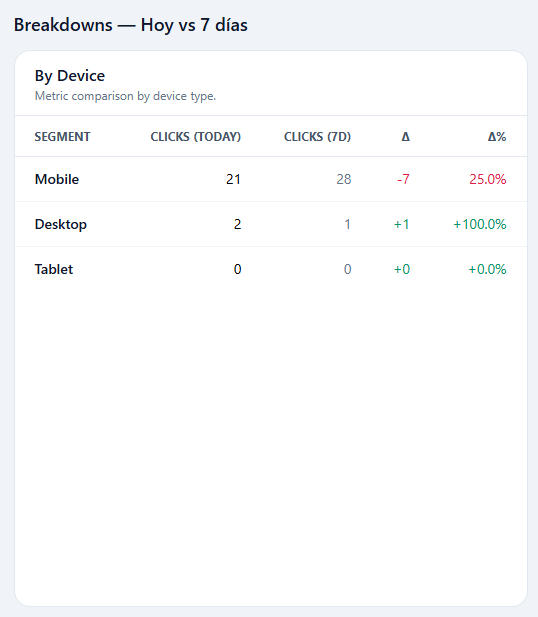Click Desktop's today clicks value 2
Image resolution: width=538 pixels, height=617 pixels.
coord(237,224)
